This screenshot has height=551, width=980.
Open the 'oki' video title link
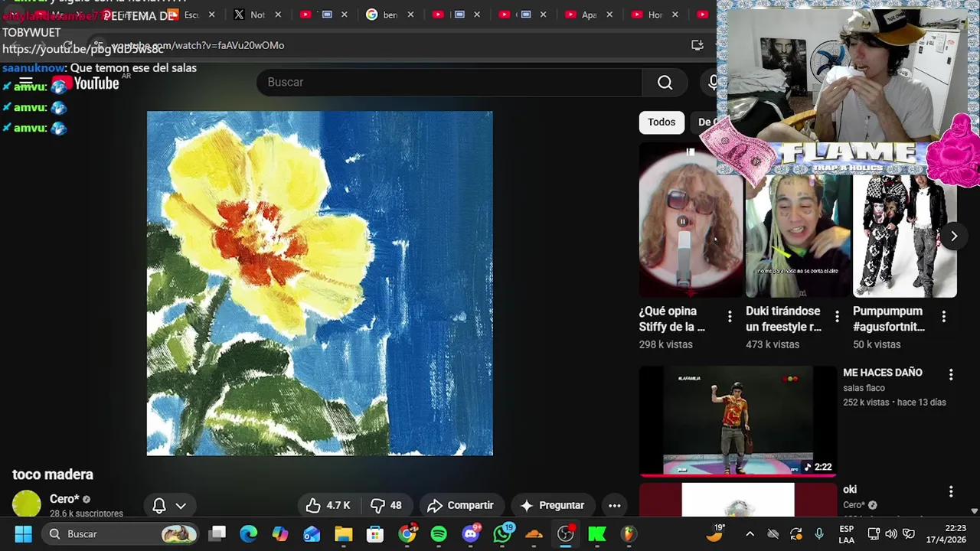pyautogui.click(x=850, y=490)
